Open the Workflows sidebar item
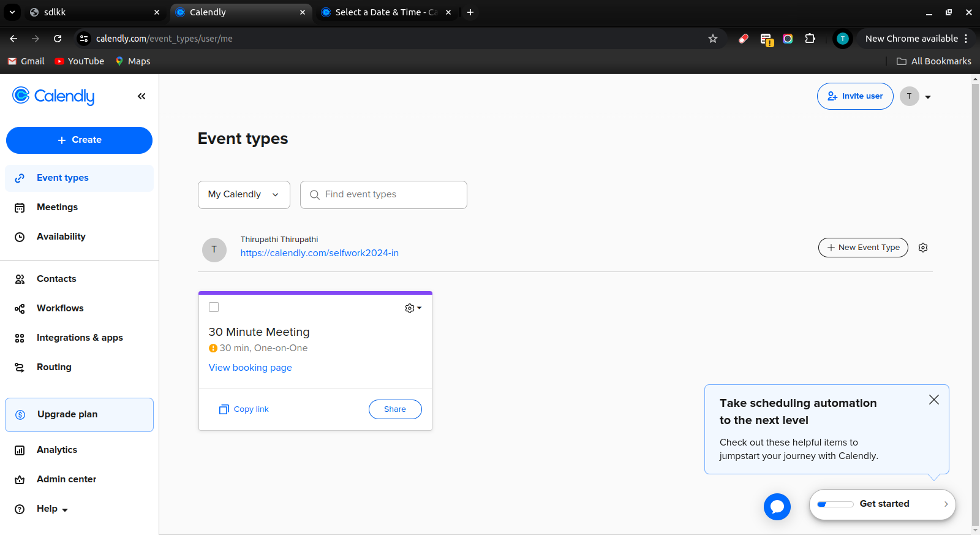Screen dimensions: 980x535 coord(59,308)
